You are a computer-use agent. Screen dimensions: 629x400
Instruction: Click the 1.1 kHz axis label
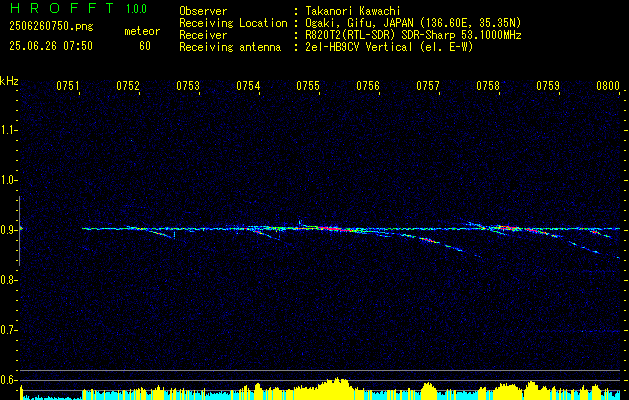click(x=8, y=130)
